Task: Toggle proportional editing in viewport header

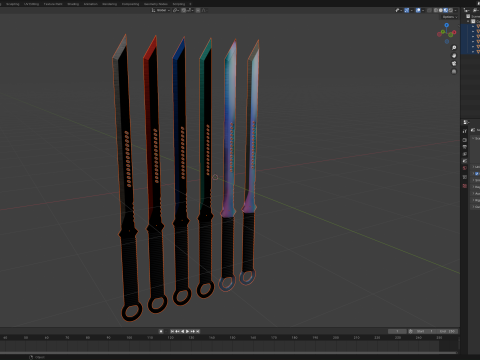Action: (x=198, y=10)
